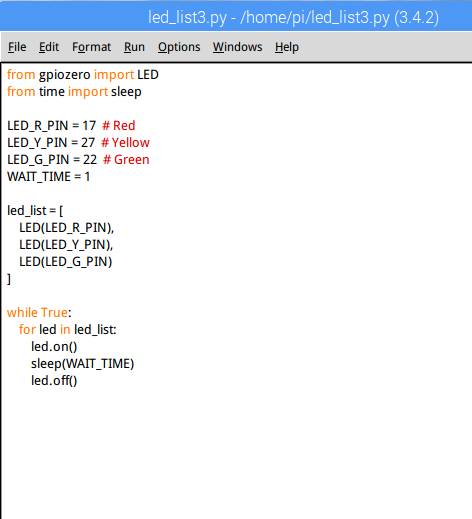Viewport: 472px width, 519px height.
Task: Click the led_list3.py window title bar
Action: (236, 17)
